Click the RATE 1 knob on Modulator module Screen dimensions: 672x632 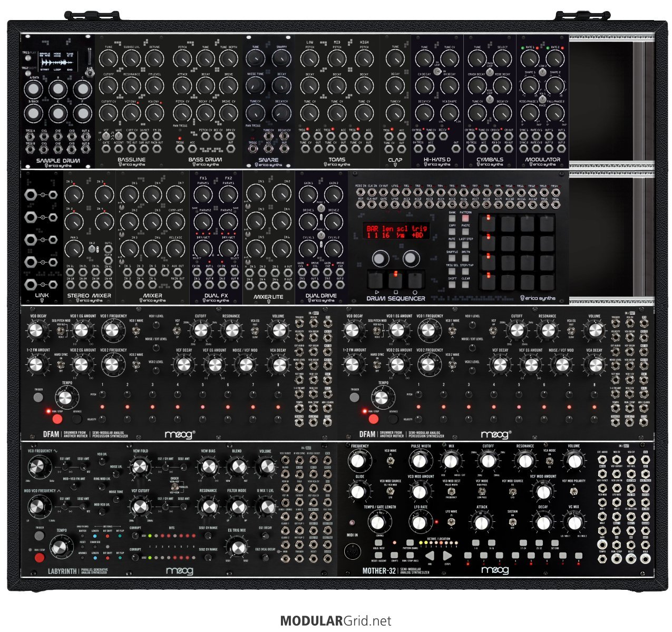click(530, 60)
